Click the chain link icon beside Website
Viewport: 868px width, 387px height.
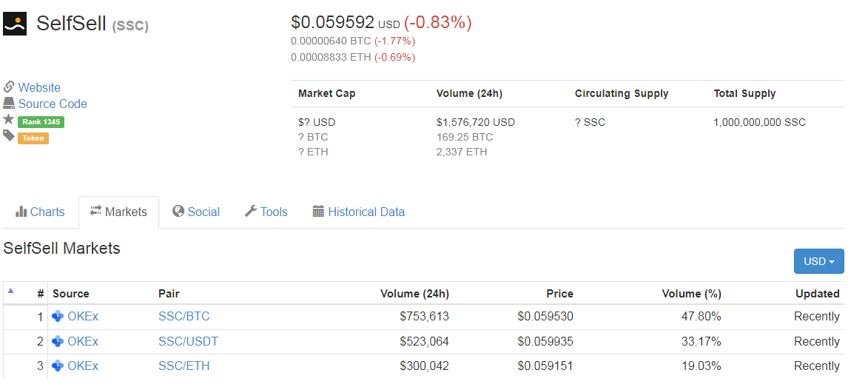pos(9,87)
